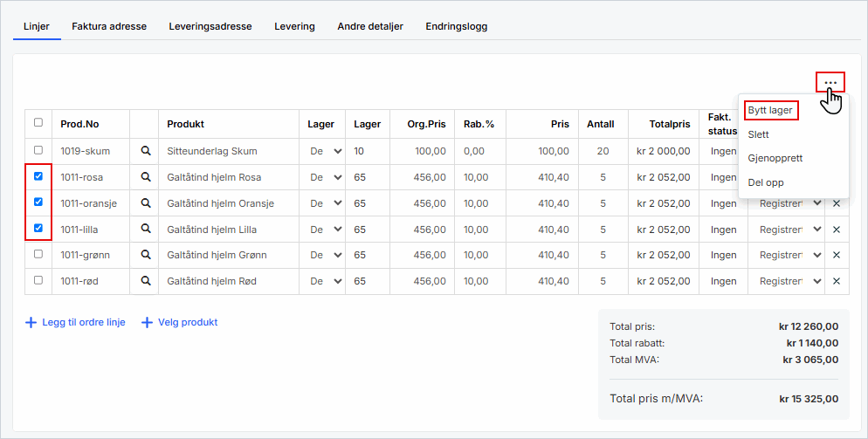Delete the 1011-lilla line with X
The width and height of the screenshot is (868, 439).
pyautogui.click(x=836, y=230)
